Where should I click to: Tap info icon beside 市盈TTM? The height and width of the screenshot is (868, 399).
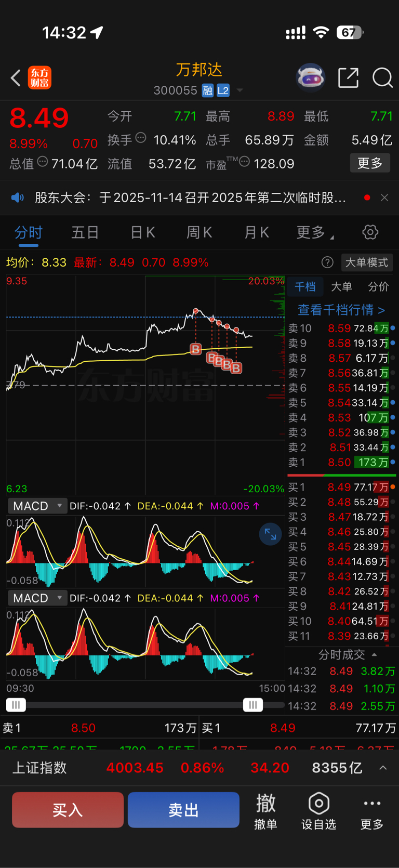244,162
